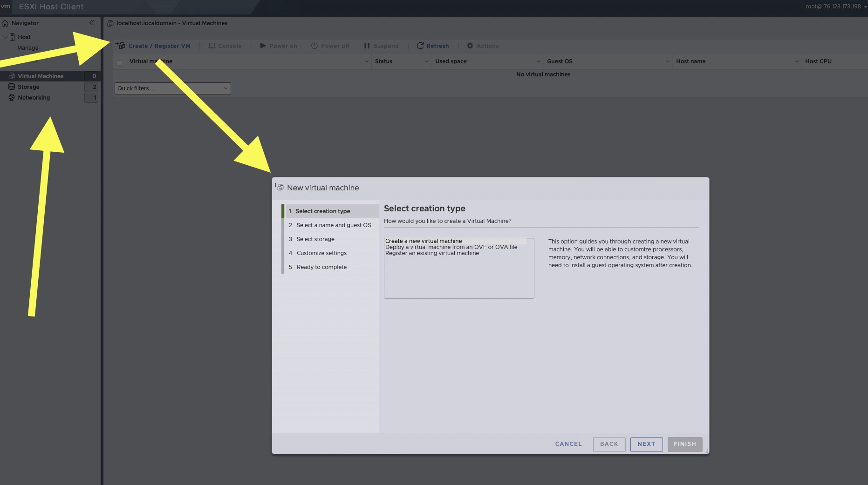Click the FINISH button
This screenshot has height=485, width=868.
click(x=684, y=444)
